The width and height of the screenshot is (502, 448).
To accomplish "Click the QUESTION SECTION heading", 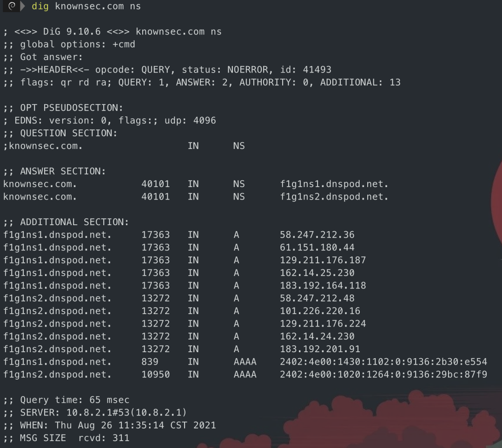I will [x=69, y=133].
